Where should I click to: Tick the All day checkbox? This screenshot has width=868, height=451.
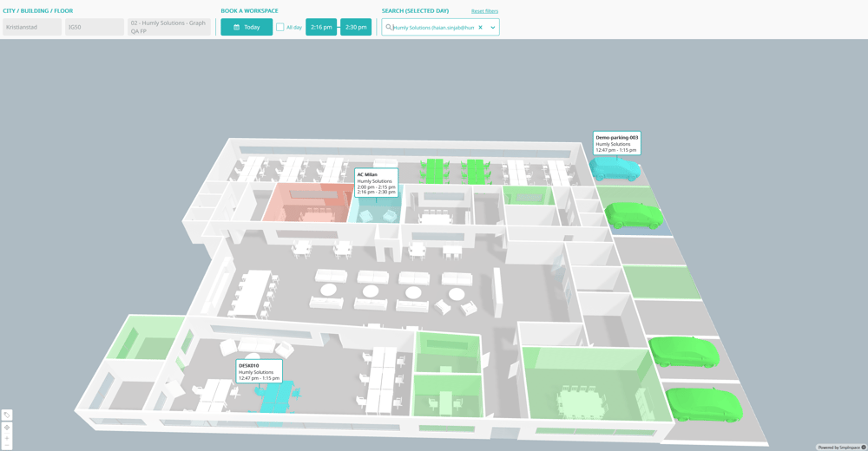point(280,27)
